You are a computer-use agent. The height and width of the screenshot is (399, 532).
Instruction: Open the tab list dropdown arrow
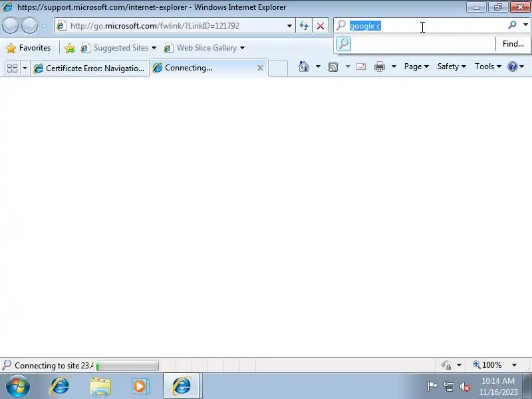[x=25, y=68]
